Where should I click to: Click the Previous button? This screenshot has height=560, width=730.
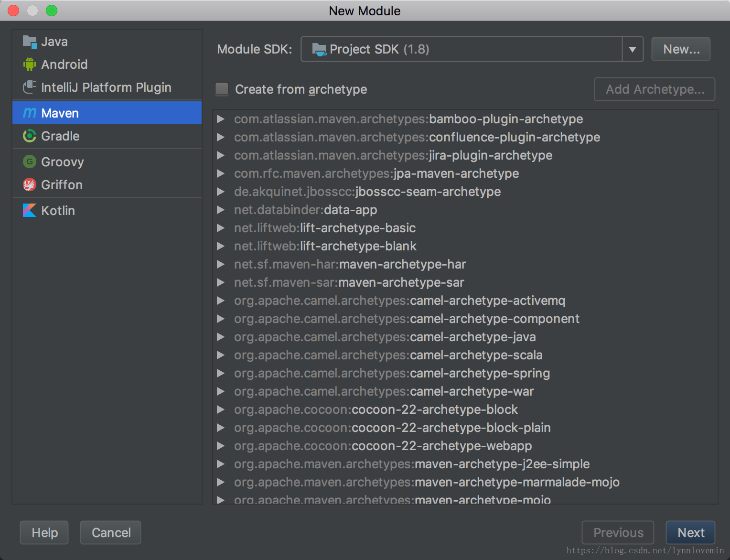[618, 532]
